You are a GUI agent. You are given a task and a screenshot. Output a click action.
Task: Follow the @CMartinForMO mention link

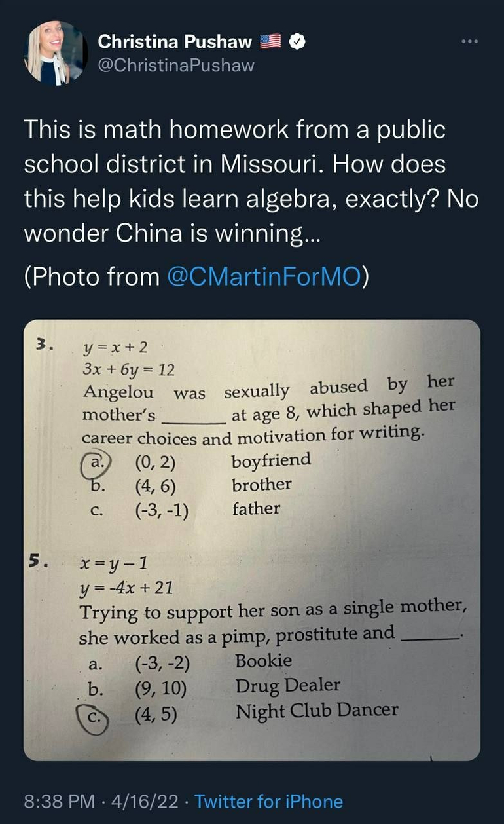(264, 276)
